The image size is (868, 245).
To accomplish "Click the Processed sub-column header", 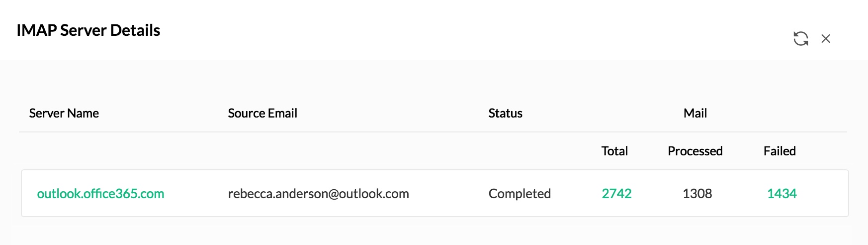I will [x=695, y=151].
